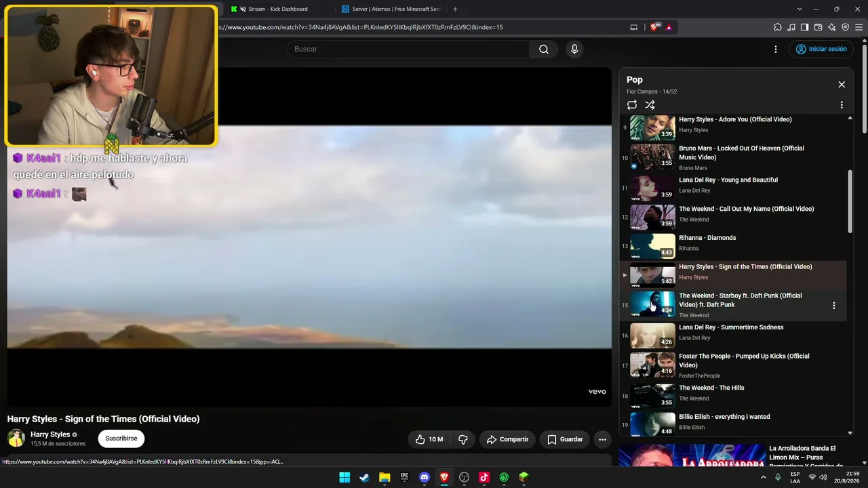
Task: Open the Minecraft grass block taskbar icon
Action: click(524, 477)
